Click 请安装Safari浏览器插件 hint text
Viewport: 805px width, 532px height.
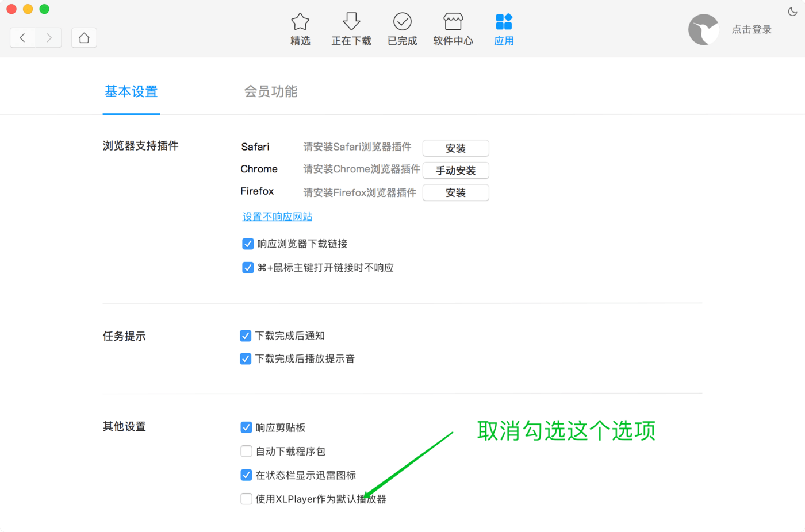357,147
